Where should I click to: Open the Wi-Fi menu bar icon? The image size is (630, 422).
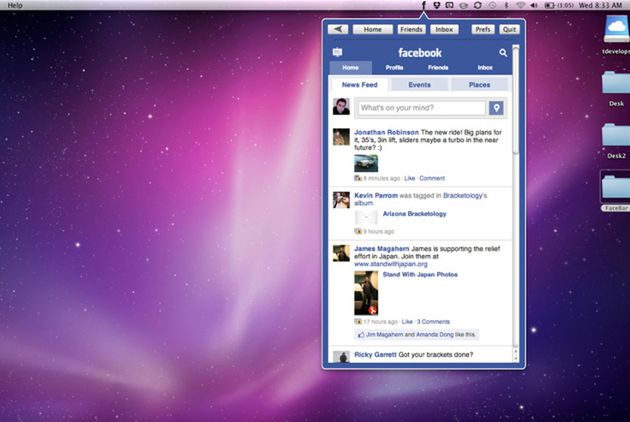point(520,5)
